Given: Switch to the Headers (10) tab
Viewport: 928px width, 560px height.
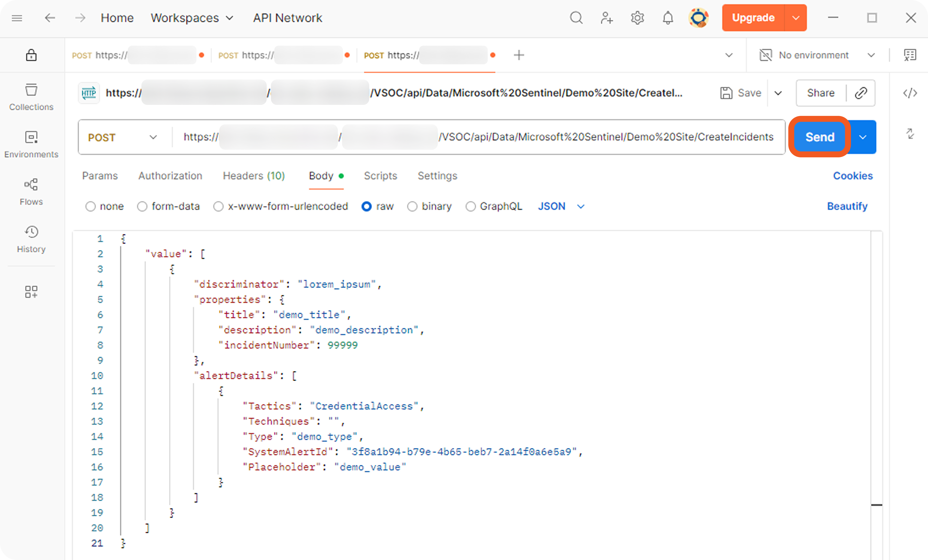Looking at the screenshot, I should tap(253, 176).
